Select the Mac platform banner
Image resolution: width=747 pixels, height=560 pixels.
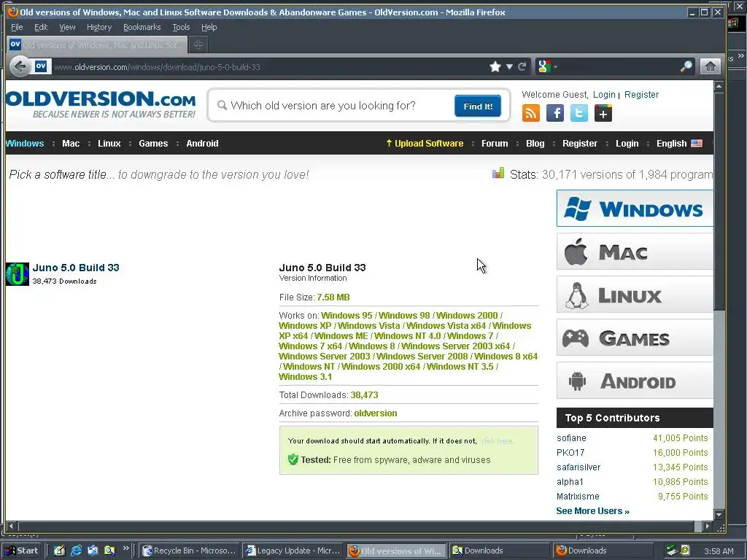635,252
